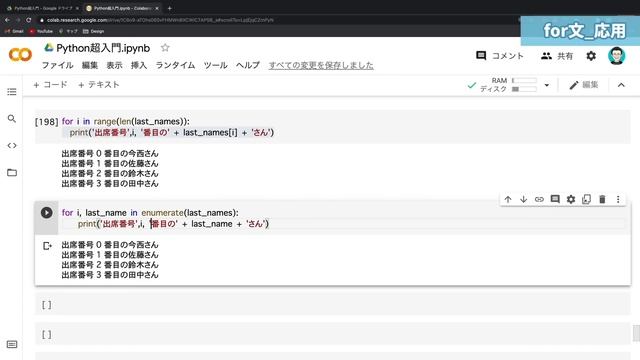The height and width of the screenshot is (360, 640).
Task: Click the browser reload icon
Action: point(29,20)
